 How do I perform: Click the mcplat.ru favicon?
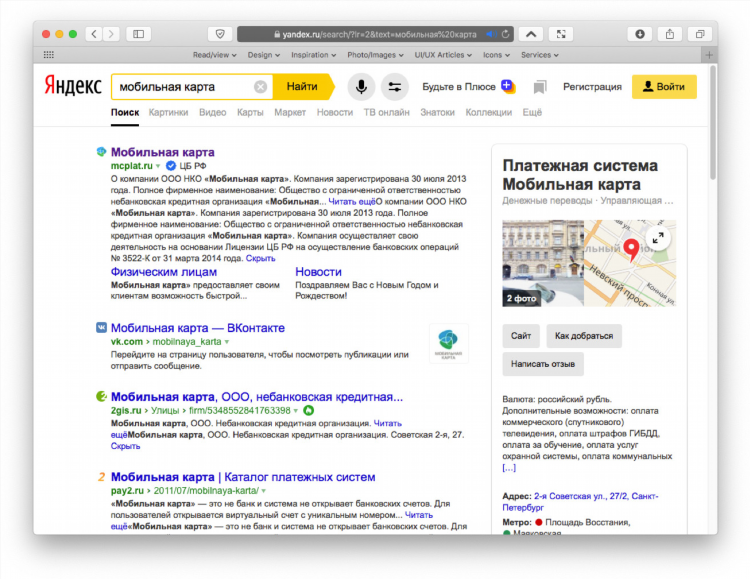pyautogui.click(x=101, y=152)
